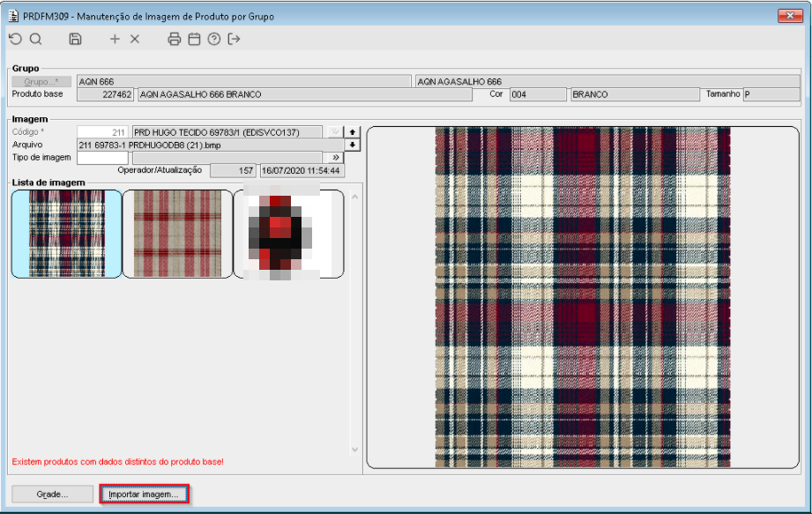Click the Grupo... lookup button
812x514 pixels.
41,82
